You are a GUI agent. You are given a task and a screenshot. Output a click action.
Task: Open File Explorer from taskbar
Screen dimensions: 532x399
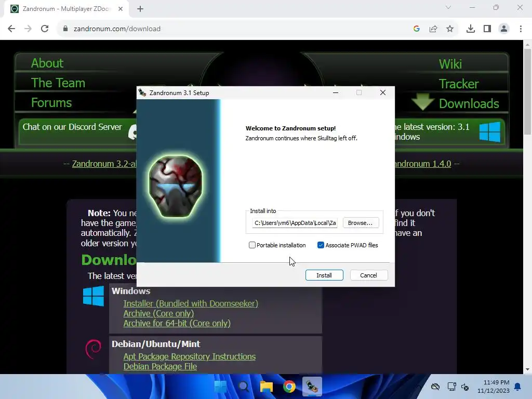click(267, 387)
